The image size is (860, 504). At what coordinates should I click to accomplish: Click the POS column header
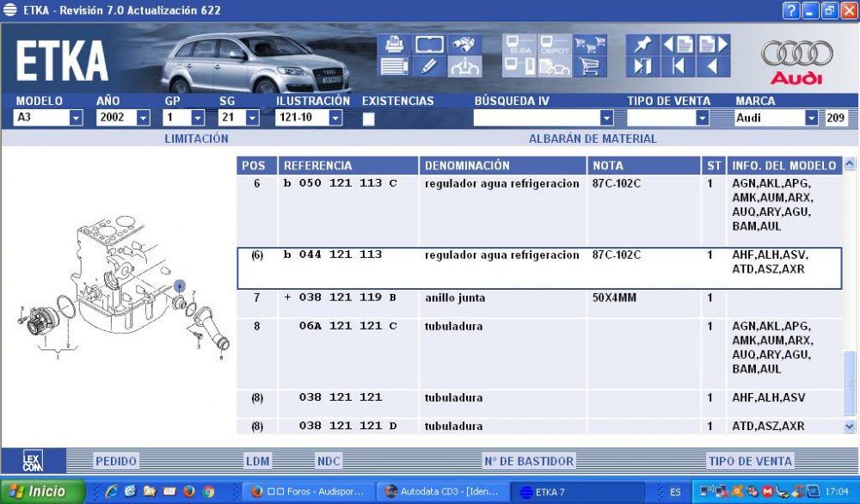tap(257, 166)
